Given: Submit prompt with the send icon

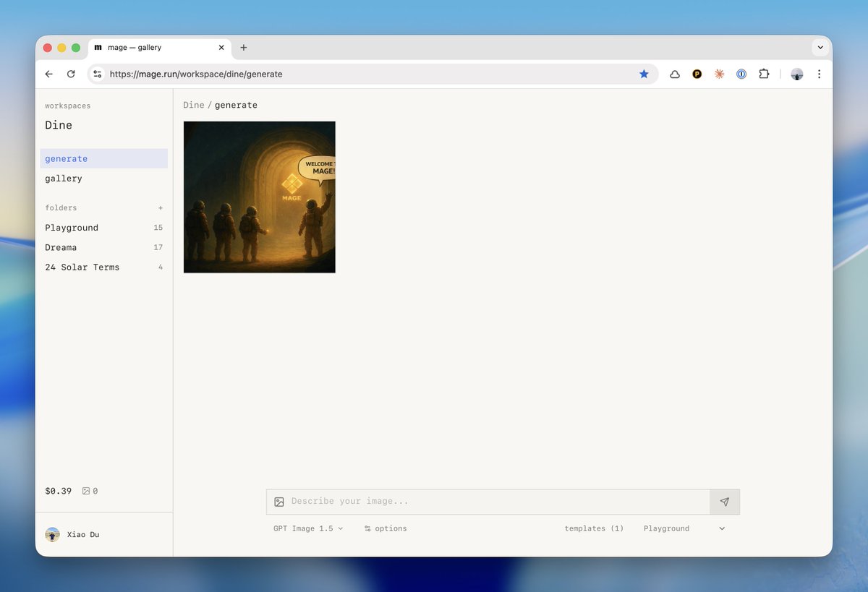Looking at the screenshot, I should [725, 502].
